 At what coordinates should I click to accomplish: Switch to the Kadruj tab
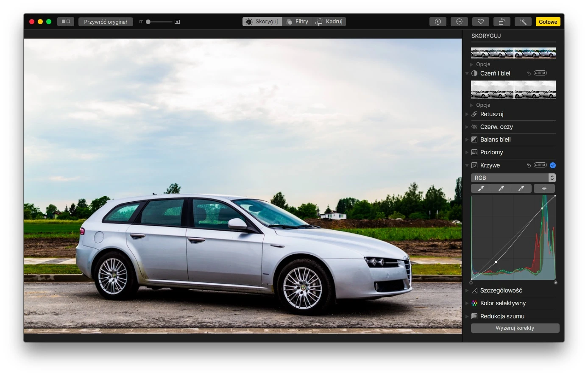(x=329, y=22)
